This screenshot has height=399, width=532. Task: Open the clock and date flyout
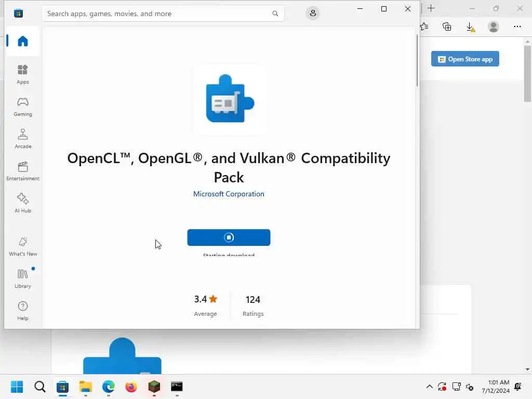tap(496, 387)
